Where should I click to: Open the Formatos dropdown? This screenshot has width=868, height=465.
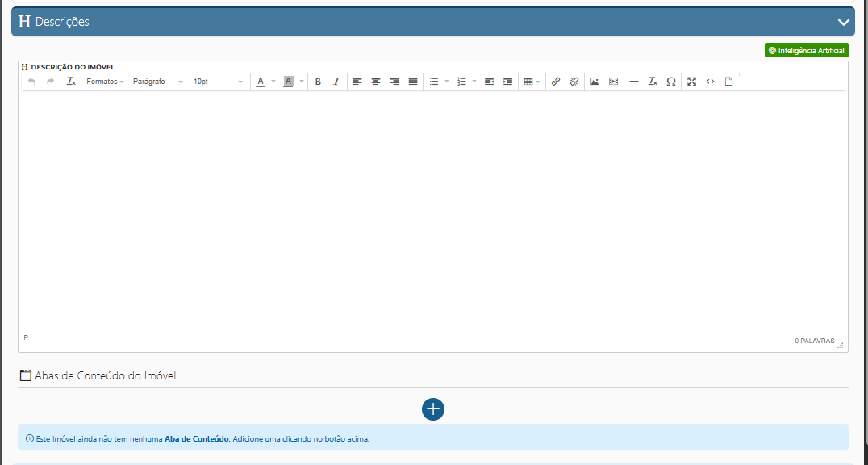pyautogui.click(x=105, y=82)
